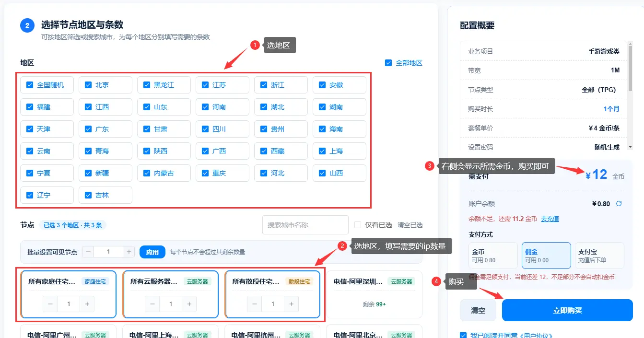Click minus on the 所有家庭住宅 card
The width and height of the screenshot is (644, 338).
(50, 304)
